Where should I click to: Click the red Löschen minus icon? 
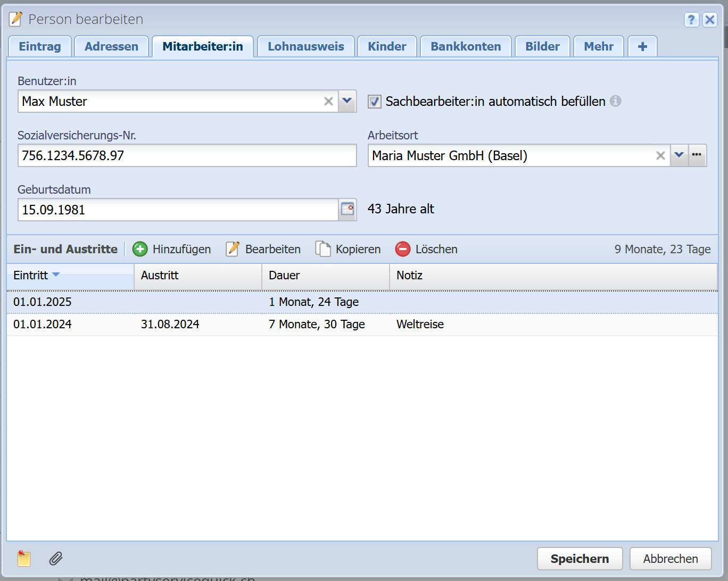[x=403, y=249]
